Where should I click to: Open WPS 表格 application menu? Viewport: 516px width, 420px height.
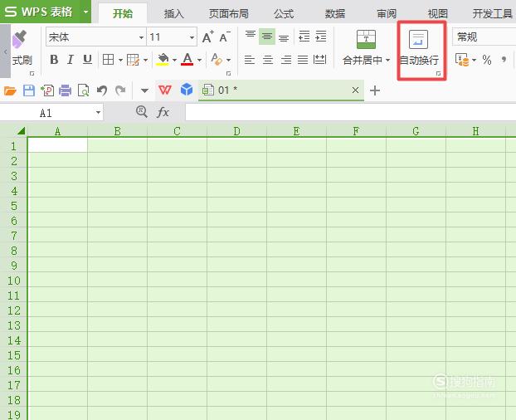46,12
